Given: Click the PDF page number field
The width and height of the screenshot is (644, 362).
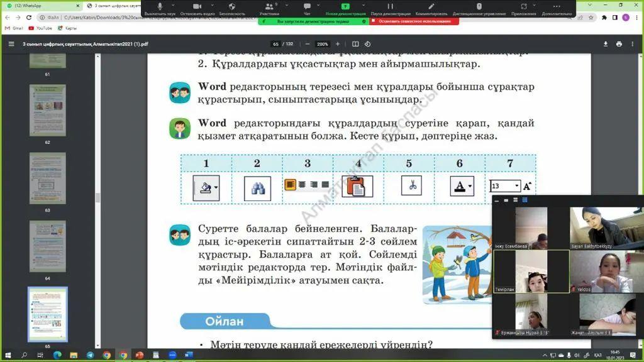Looking at the screenshot, I should [x=275, y=44].
